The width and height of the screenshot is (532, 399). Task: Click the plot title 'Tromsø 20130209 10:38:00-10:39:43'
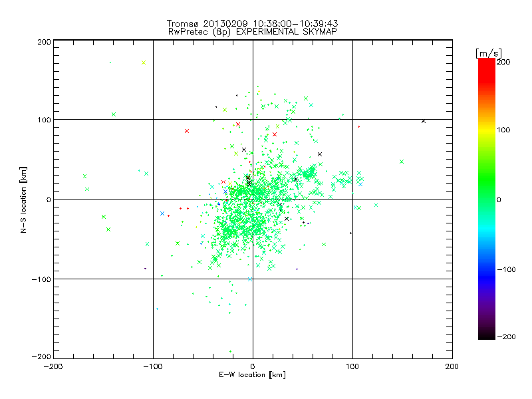[x=252, y=23]
